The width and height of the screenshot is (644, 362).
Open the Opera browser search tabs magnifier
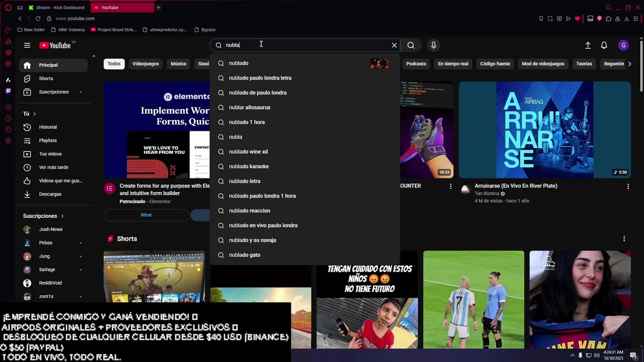pos(608,8)
